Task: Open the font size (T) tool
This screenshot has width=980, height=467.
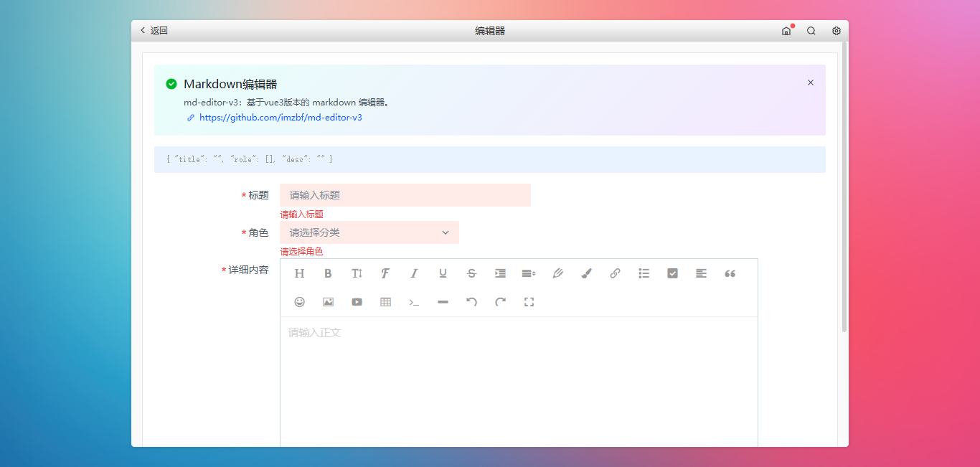Action: pyautogui.click(x=357, y=273)
